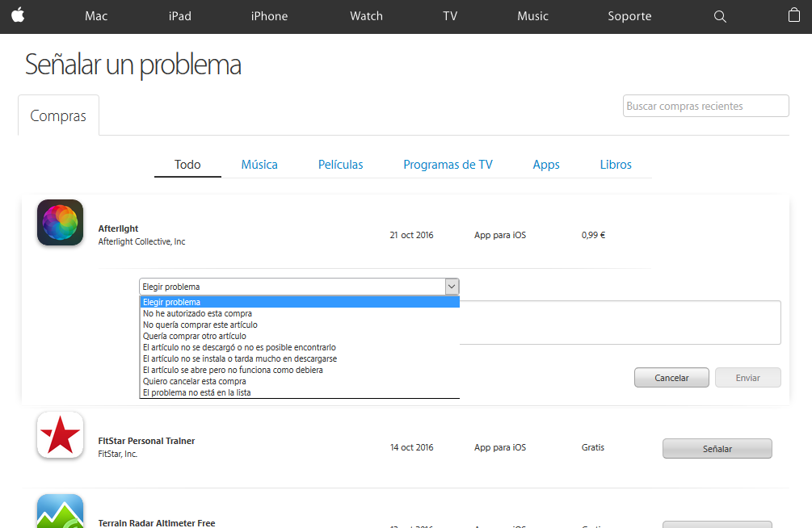Choose Quiero cancelar esta compra
812x528 pixels.
pos(299,382)
